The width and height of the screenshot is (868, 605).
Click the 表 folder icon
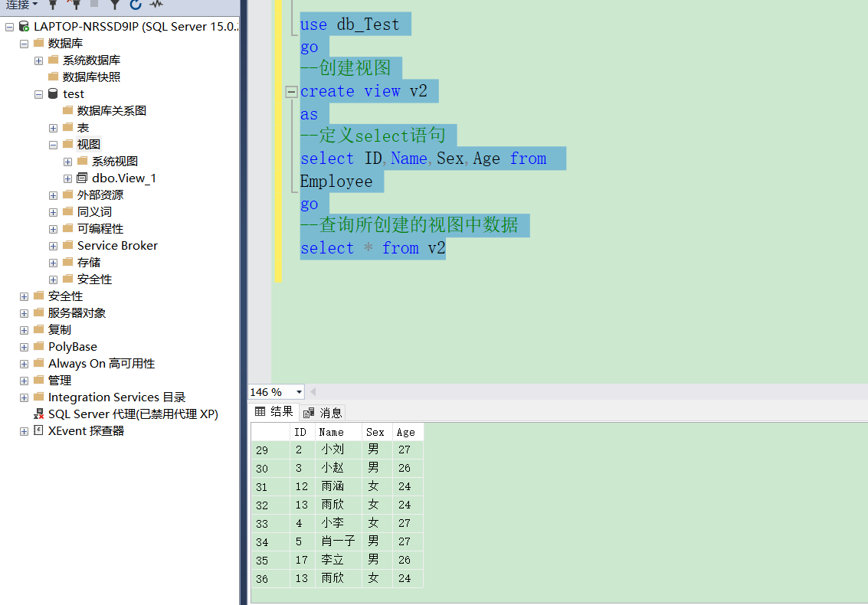pyautogui.click(x=67, y=127)
